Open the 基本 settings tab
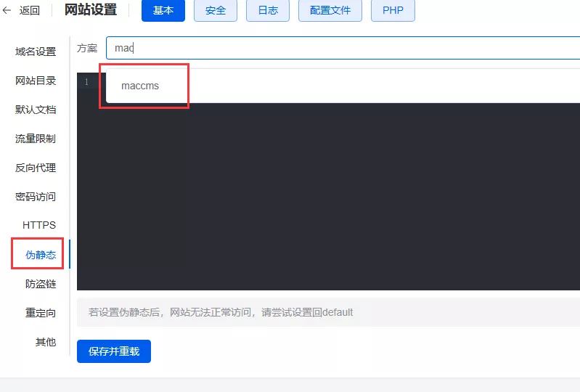Image resolution: width=580 pixels, height=392 pixels. (x=163, y=10)
